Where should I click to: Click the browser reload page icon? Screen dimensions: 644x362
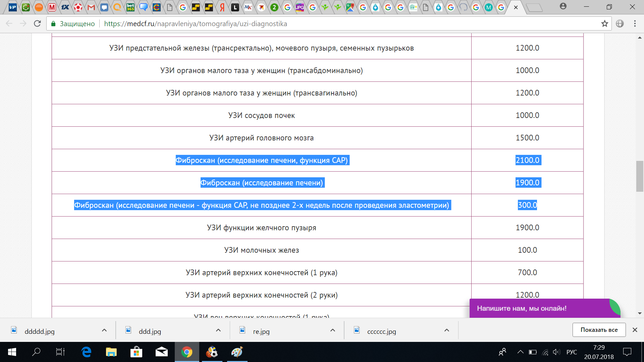click(37, 23)
